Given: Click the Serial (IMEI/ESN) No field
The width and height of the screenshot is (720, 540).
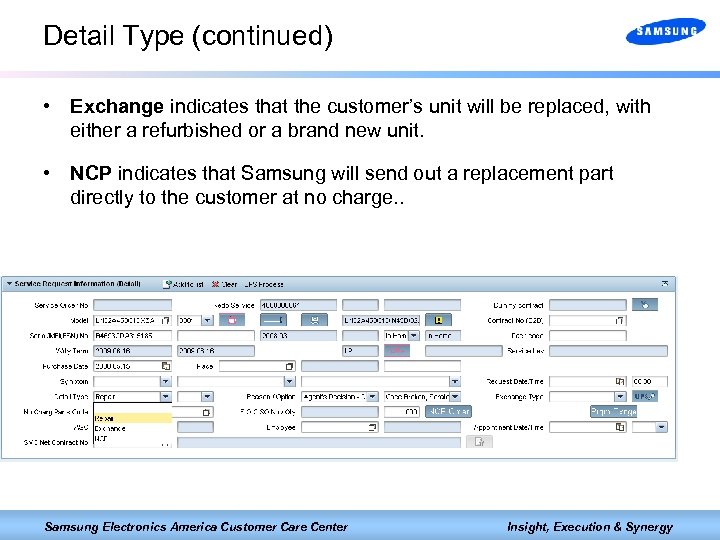Looking at the screenshot, I should (133, 336).
